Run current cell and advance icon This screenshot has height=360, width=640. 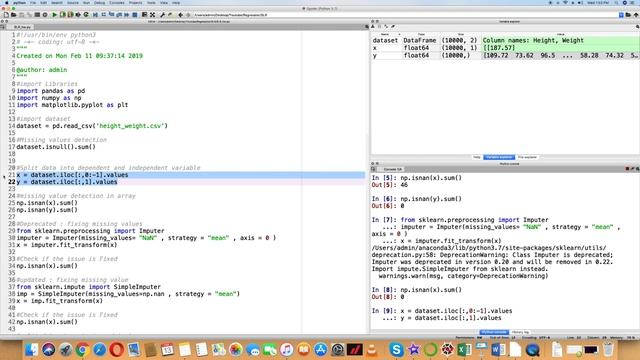point(70,15)
